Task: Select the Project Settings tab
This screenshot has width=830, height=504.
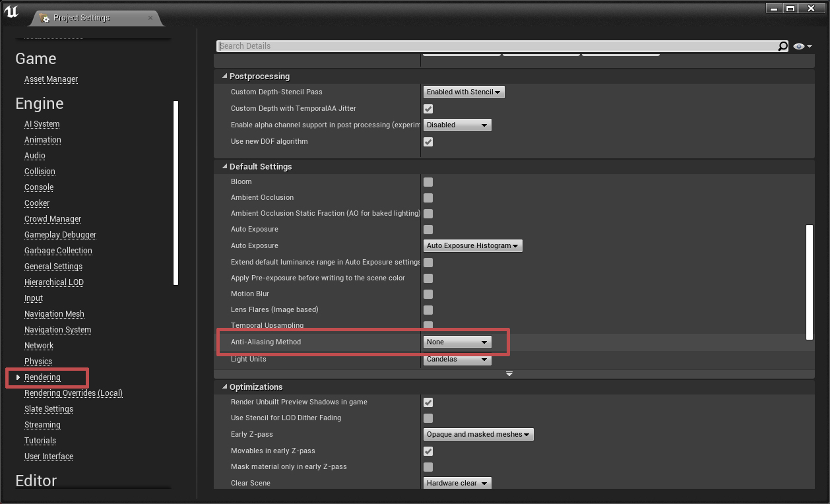Action: tap(81, 18)
